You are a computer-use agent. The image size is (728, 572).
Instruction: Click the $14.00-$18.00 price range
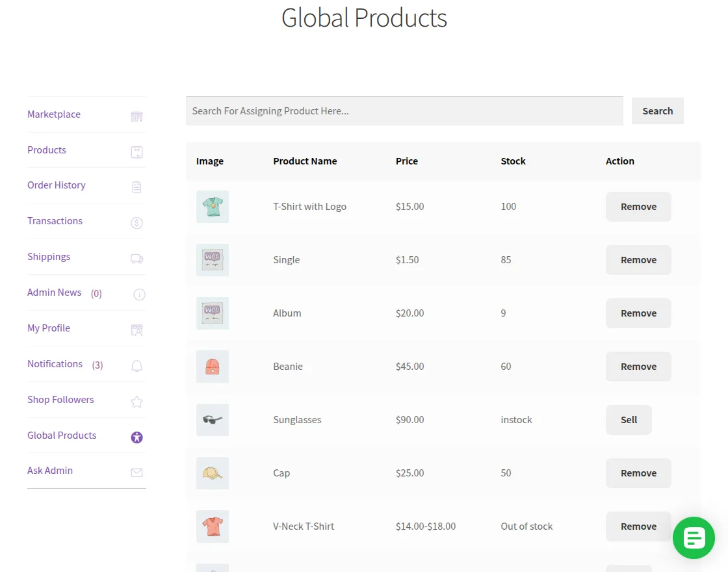426,526
